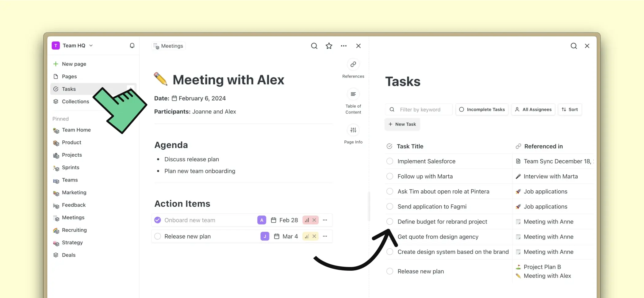Image resolution: width=644 pixels, height=298 pixels.
Task: Open the more options menu in the page header
Action: click(343, 46)
